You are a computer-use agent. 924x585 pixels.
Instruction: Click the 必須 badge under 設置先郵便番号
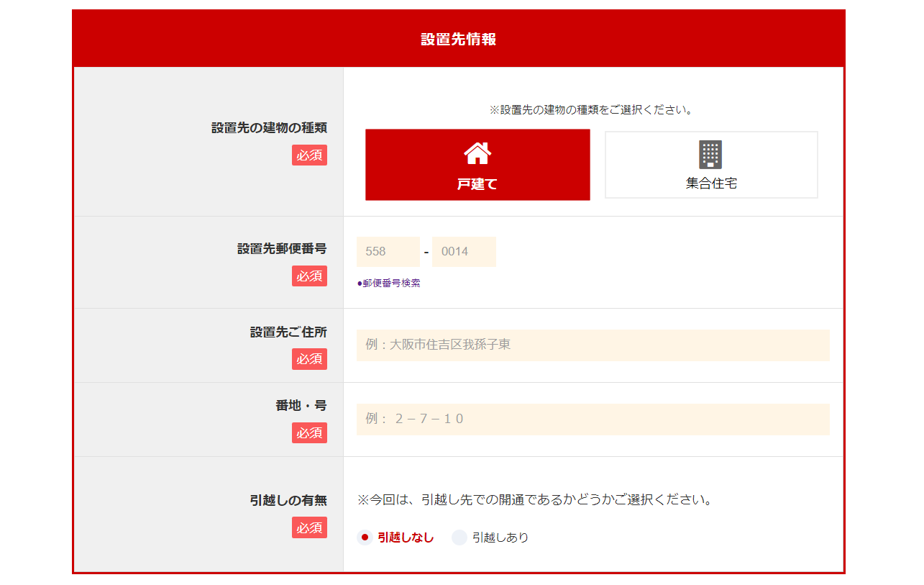click(309, 276)
